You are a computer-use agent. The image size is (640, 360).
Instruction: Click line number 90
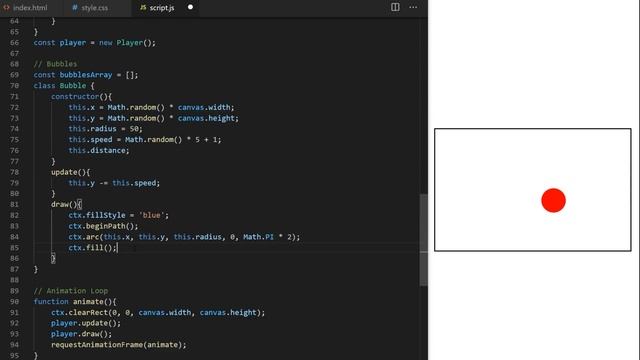[14, 302]
